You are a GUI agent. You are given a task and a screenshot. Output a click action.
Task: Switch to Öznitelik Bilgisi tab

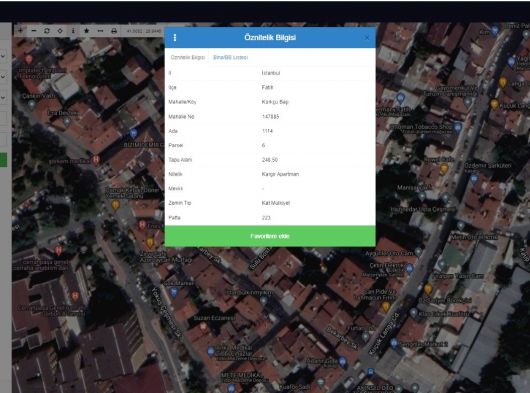point(188,57)
